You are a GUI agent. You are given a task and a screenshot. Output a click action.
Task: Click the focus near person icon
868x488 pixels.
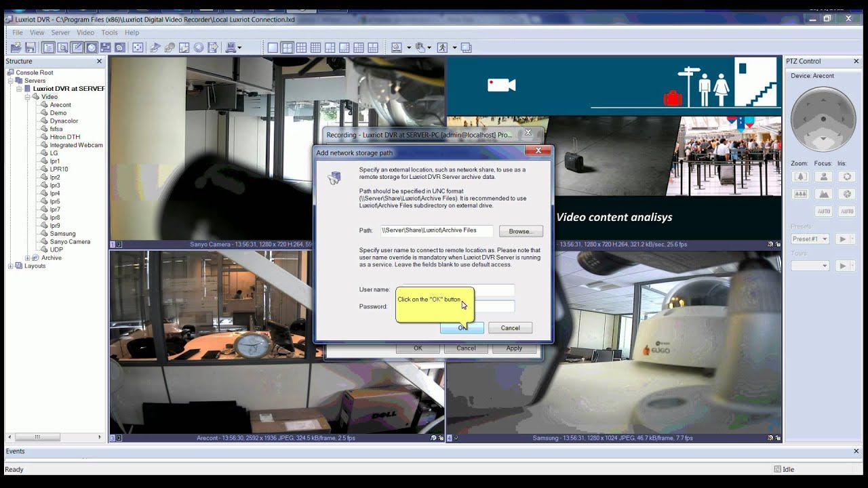pyautogui.click(x=824, y=176)
